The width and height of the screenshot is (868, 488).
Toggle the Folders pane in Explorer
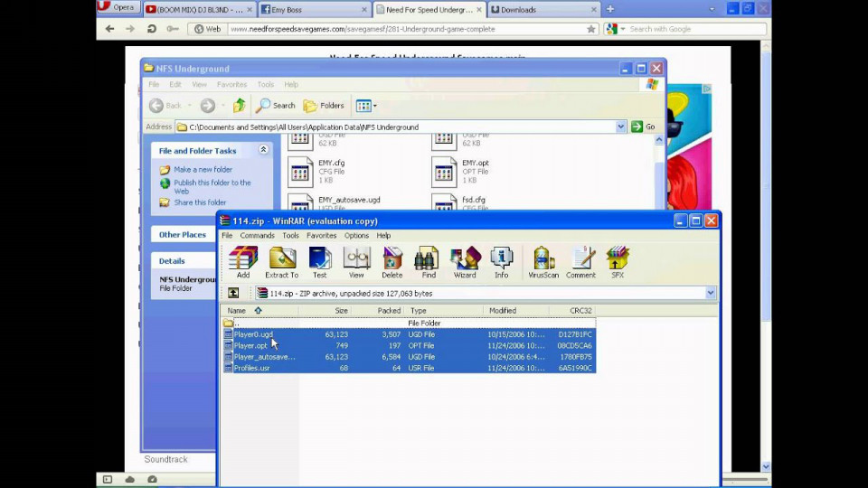coord(324,105)
